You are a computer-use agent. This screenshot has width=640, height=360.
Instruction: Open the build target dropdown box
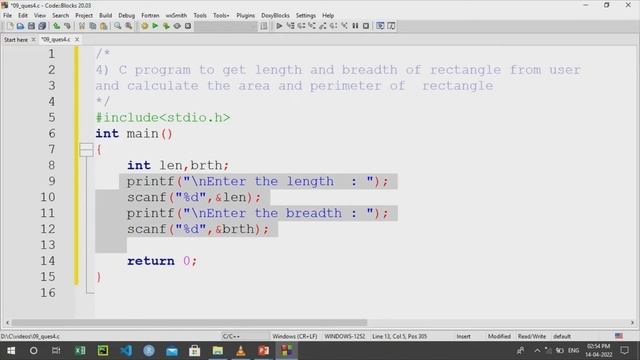[x=226, y=26]
